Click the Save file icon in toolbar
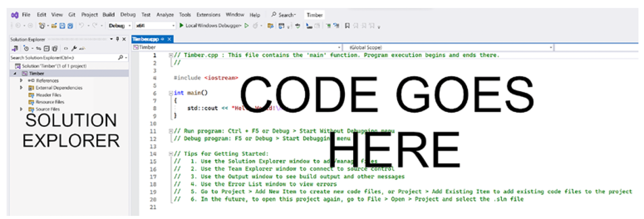This screenshot has height=219, width=644. [62, 26]
